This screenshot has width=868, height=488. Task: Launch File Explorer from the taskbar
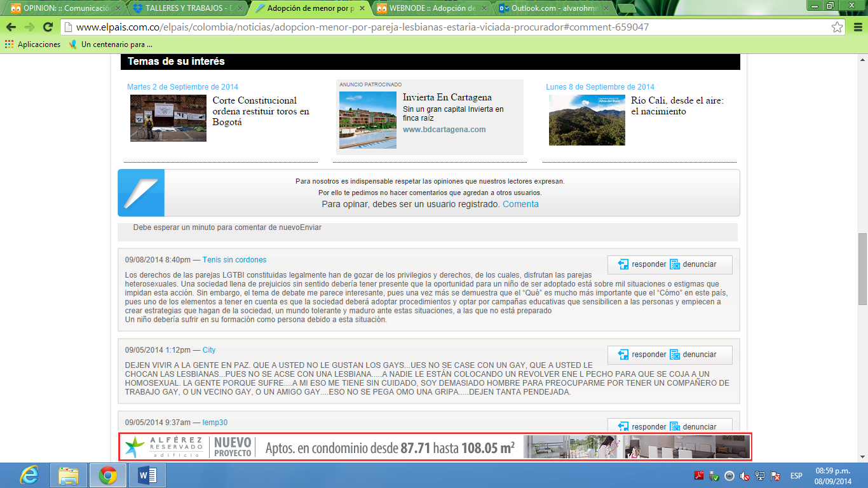69,475
